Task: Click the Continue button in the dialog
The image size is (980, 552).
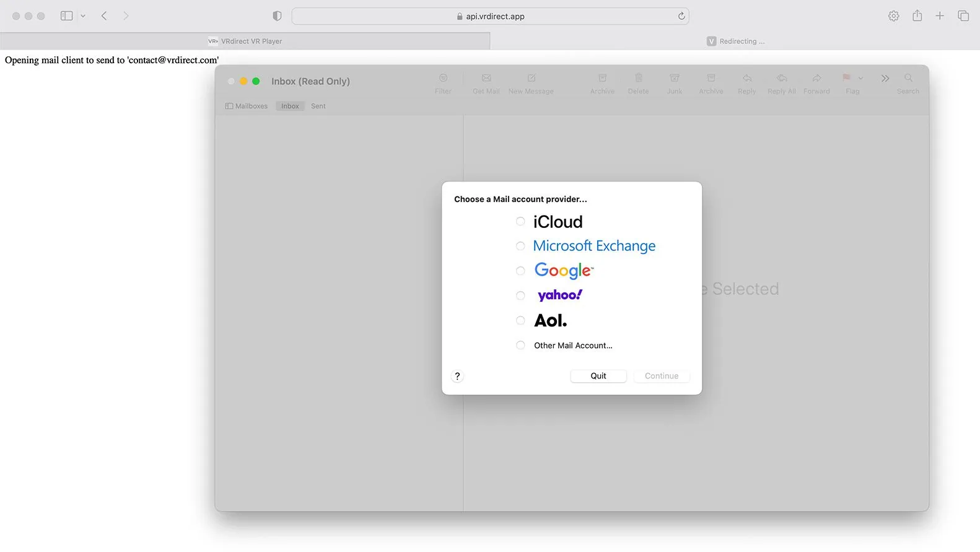Action: [x=662, y=376]
